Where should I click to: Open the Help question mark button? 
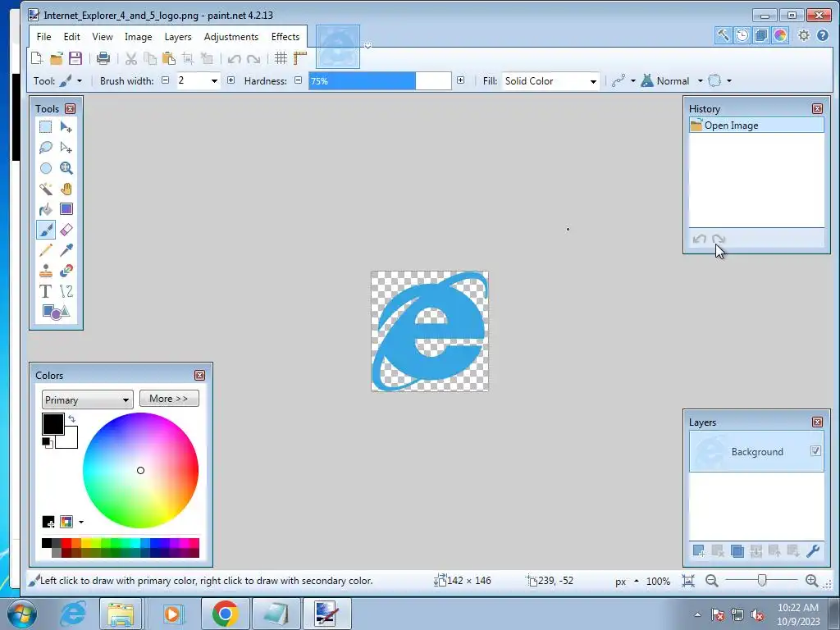point(823,35)
